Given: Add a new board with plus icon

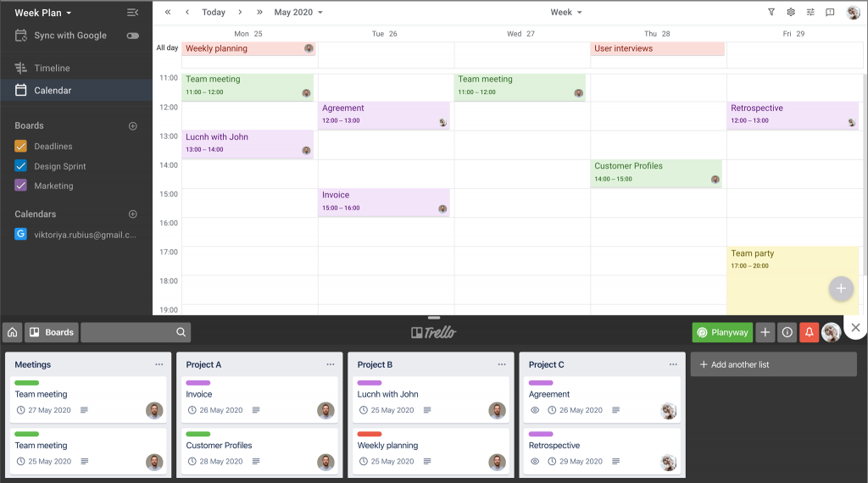Looking at the screenshot, I should pos(132,126).
